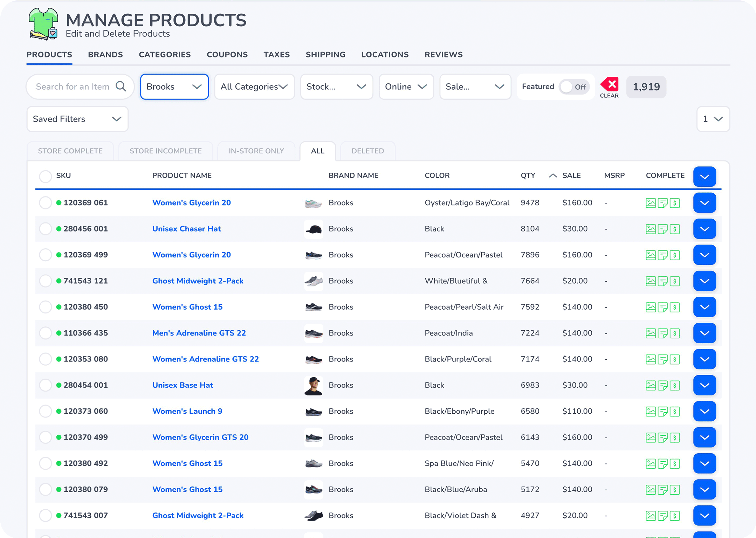This screenshot has width=756, height=538.
Task: Open the Reviews tab
Action: pos(444,55)
